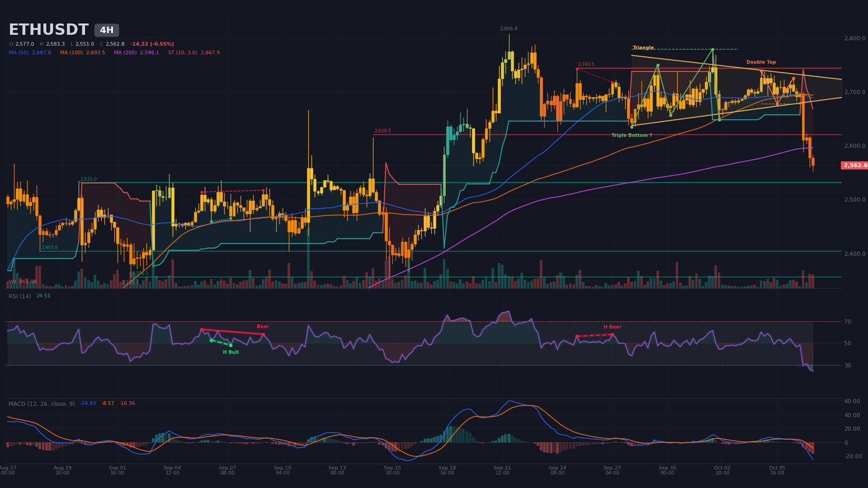Click the Sep 21 12:00 time axis label
This screenshot has height=488, width=868.
[502, 470]
